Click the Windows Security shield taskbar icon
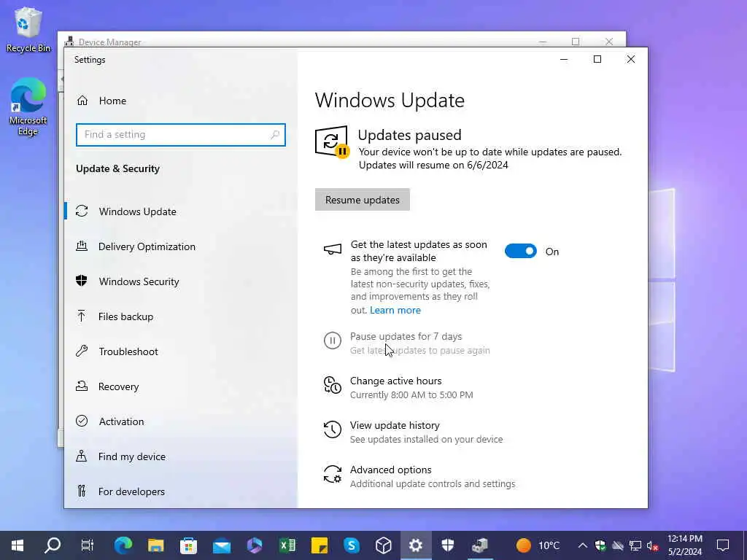The height and width of the screenshot is (560, 747). (x=448, y=545)
